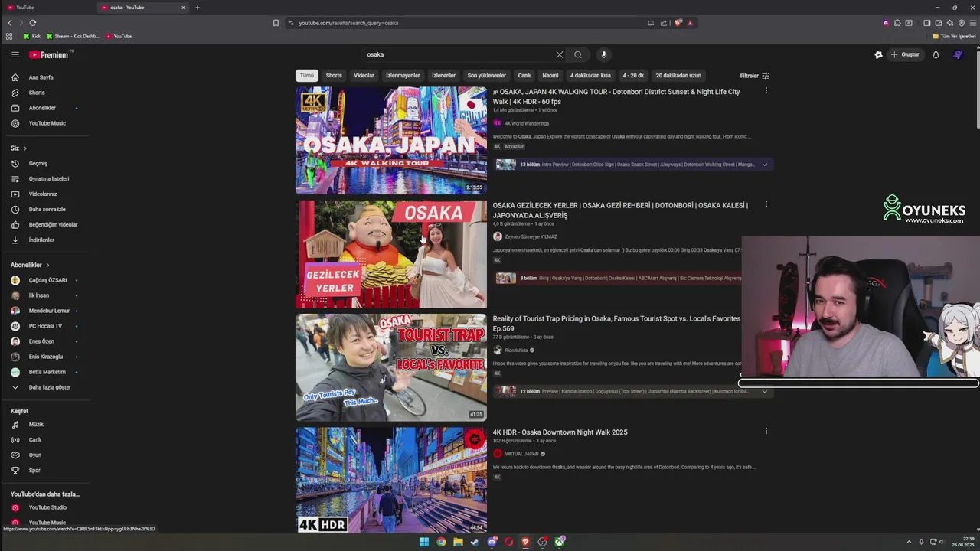Image resolution: width=980 pixels, height=551 pixels.
Task: Play OSAKA JAPAN 4K walking tour thumbnail
Action: (391, 140)
